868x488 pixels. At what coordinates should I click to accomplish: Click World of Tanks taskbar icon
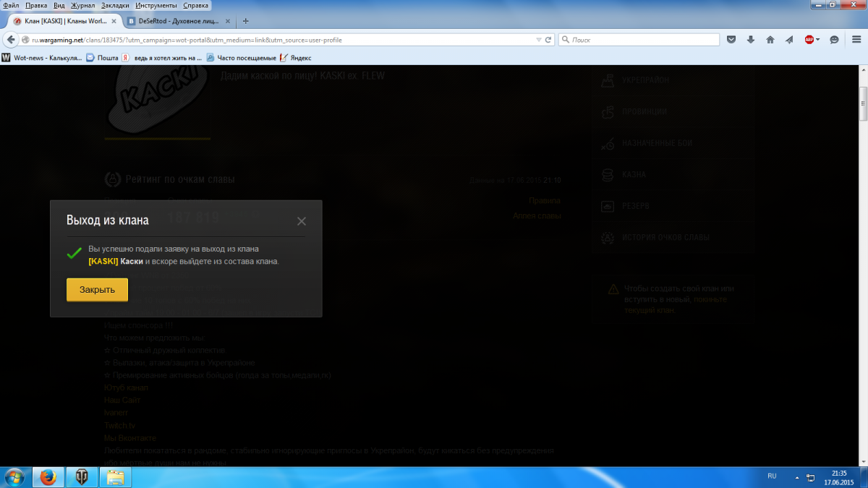click(x=81, y=477)
